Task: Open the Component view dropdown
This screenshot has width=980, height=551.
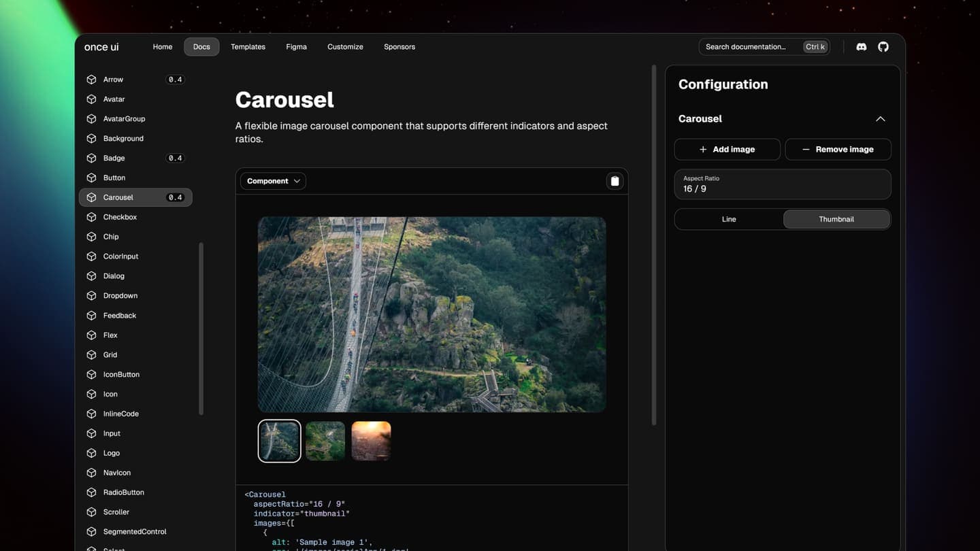Action: pyautogui.click(x=272, y=180)
